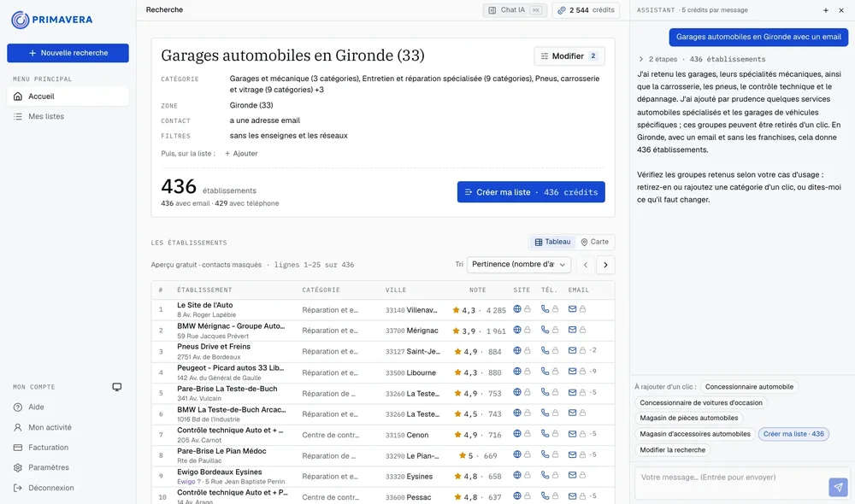Image resolution: width=855 pixels, height=504 pixels.
Task: Click website globe icon for Le Site de l'Auto
Action: tap(517, 309)
